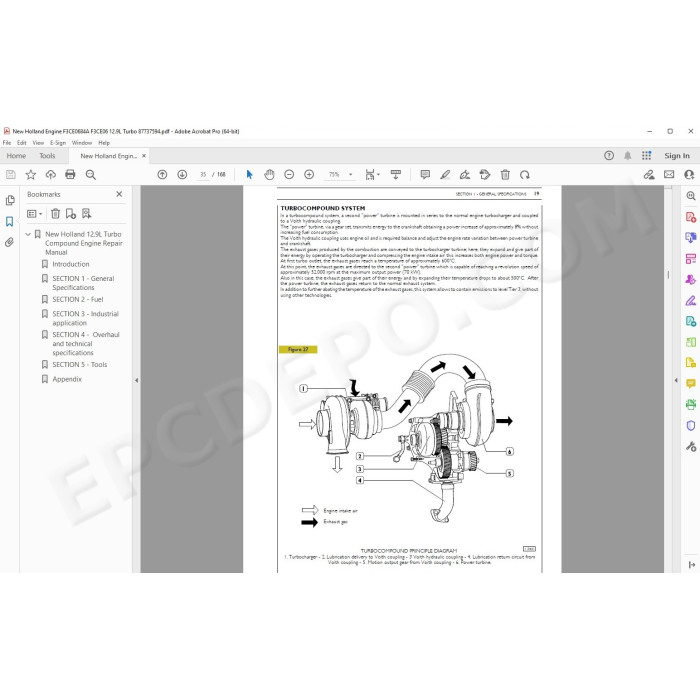The image size is (700, 700).
Task: Click the current page number field
Action: [x=203, y=175]
